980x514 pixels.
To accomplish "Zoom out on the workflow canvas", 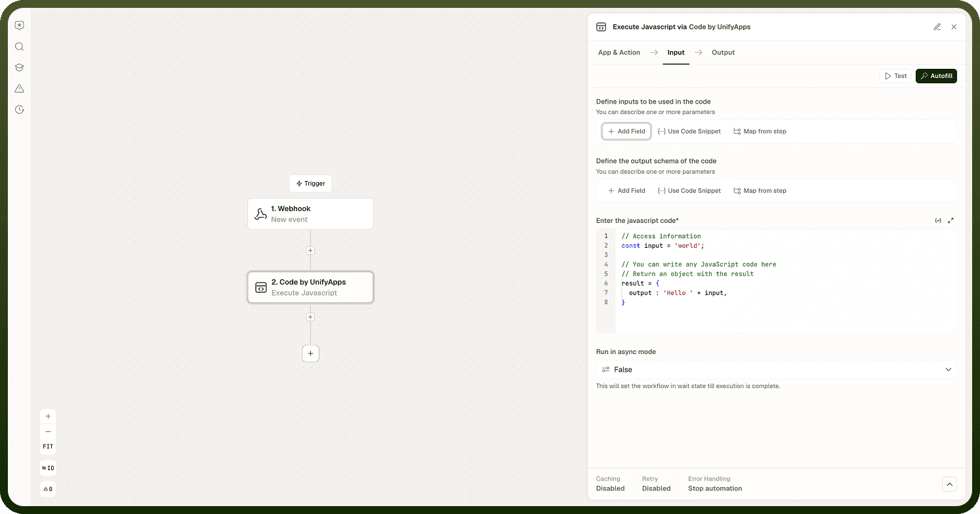I will pos(48,431).
